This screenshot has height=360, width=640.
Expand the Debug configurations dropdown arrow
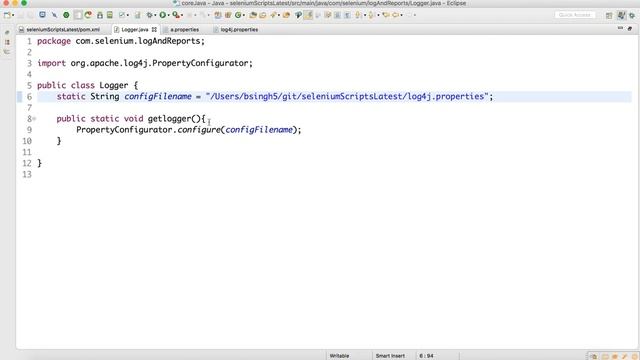[155, 15]
